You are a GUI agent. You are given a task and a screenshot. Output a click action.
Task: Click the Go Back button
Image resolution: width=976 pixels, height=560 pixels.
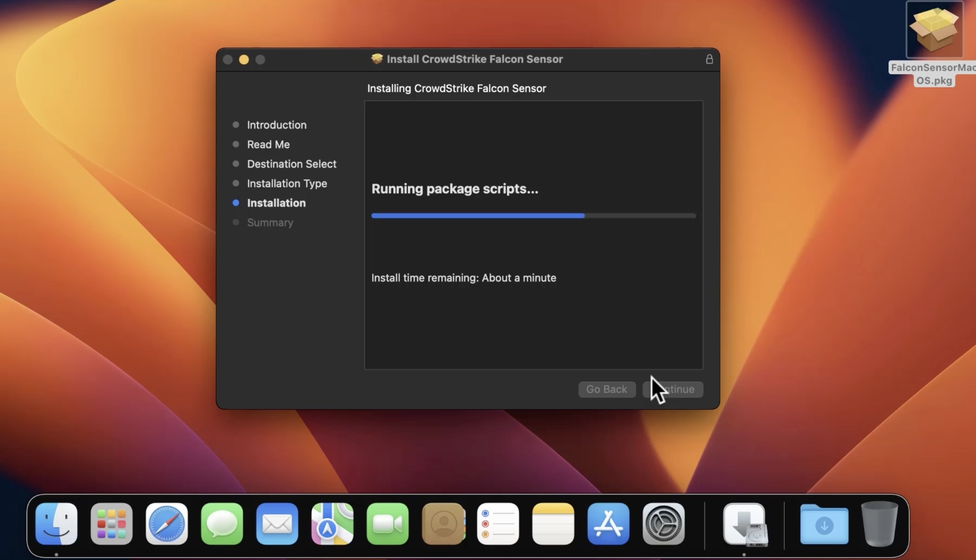607,389
